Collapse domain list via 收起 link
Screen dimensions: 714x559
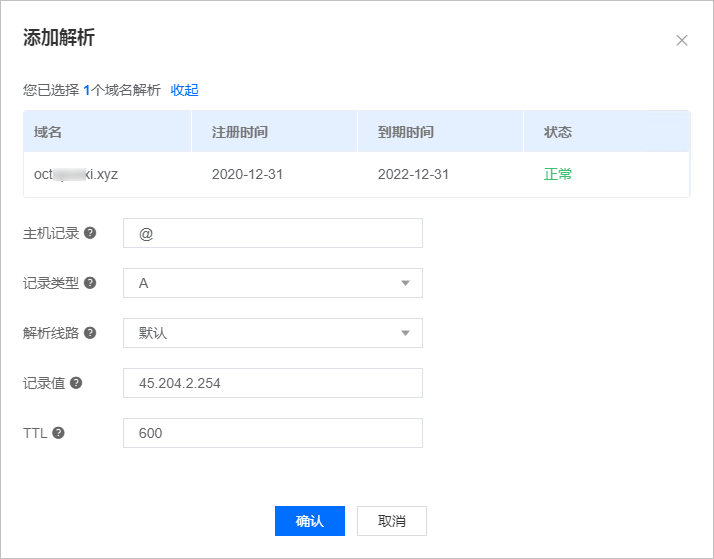coord(184,90)
